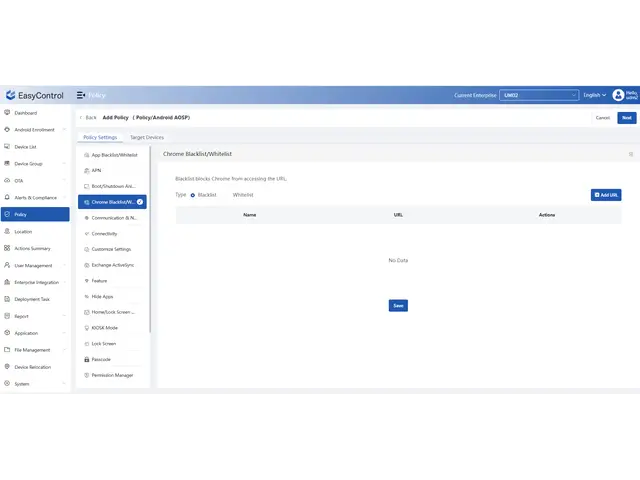The image size is (640, 480).
Task: Select the Blacklist radio button
Action: (x=193, y=195)
